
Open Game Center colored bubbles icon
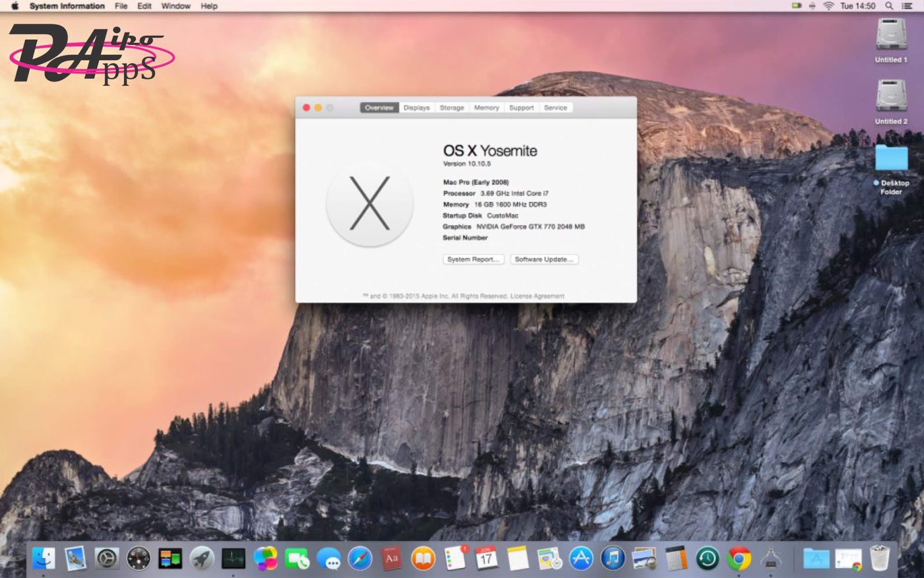click(265, 558)
